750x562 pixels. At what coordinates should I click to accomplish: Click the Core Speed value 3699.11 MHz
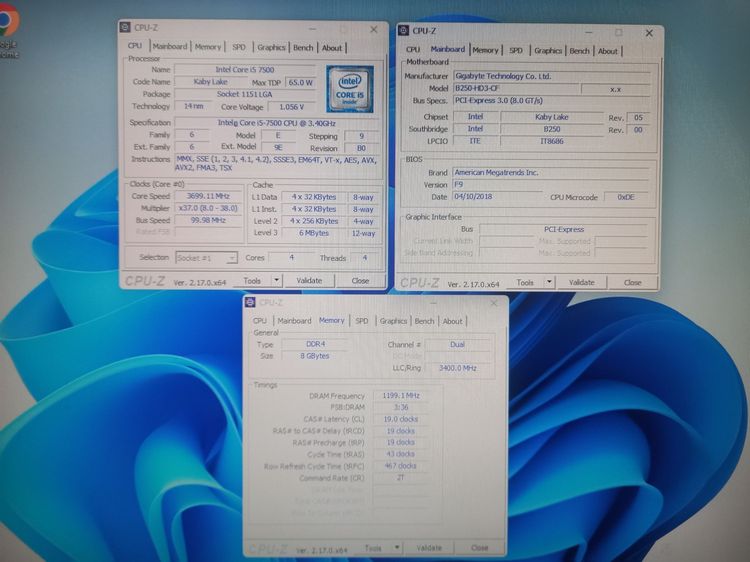coord(208,196)
